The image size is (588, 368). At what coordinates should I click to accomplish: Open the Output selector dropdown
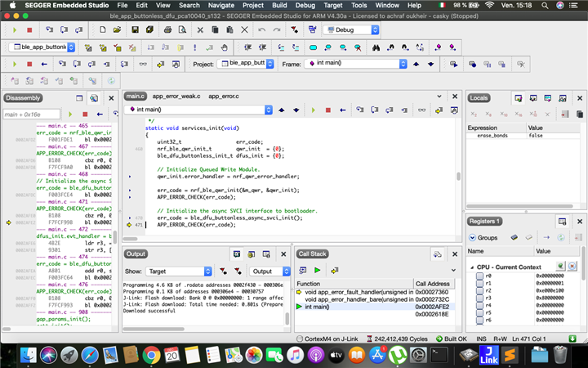pos(269,272)
